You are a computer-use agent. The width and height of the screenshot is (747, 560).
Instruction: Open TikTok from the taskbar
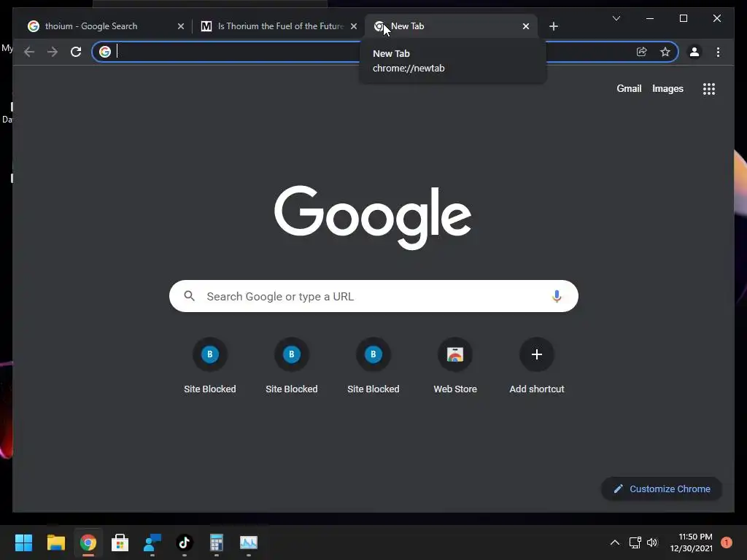[185, 542]
